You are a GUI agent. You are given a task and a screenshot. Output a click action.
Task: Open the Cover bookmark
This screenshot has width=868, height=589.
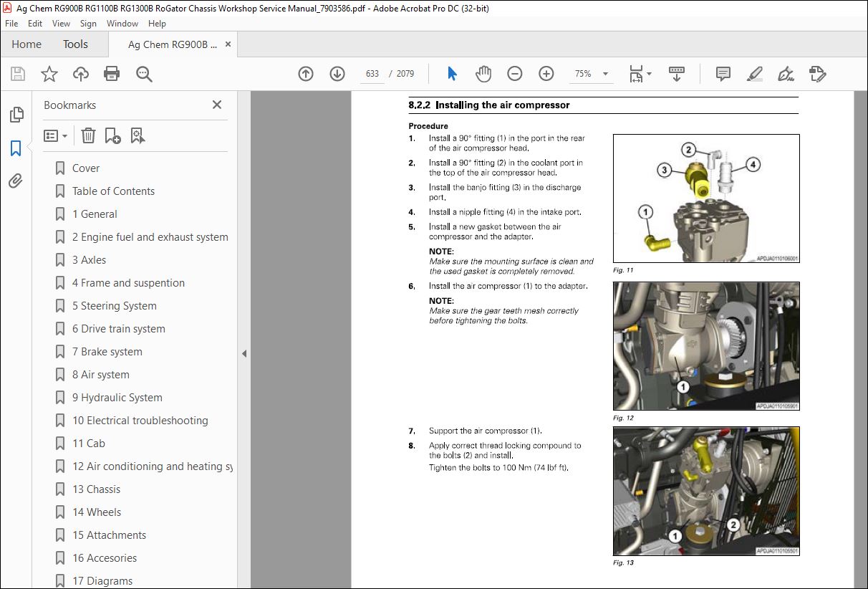click(86, 168)
